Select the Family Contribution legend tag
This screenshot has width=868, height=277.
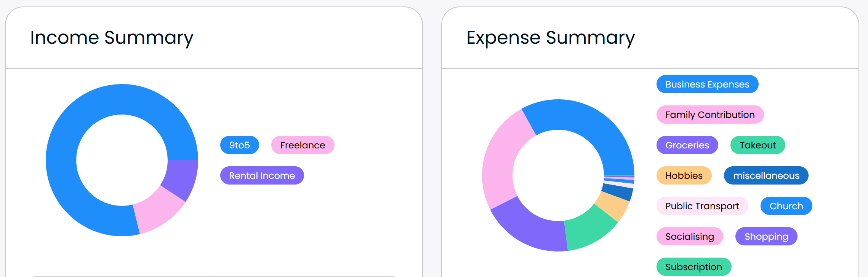pyautogui.click(x=710, y=115)
